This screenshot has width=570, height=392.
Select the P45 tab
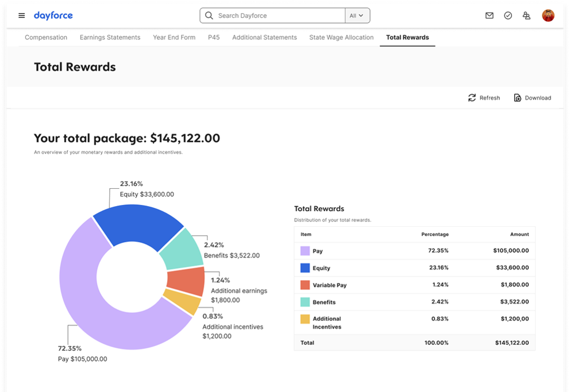[214, 37]
